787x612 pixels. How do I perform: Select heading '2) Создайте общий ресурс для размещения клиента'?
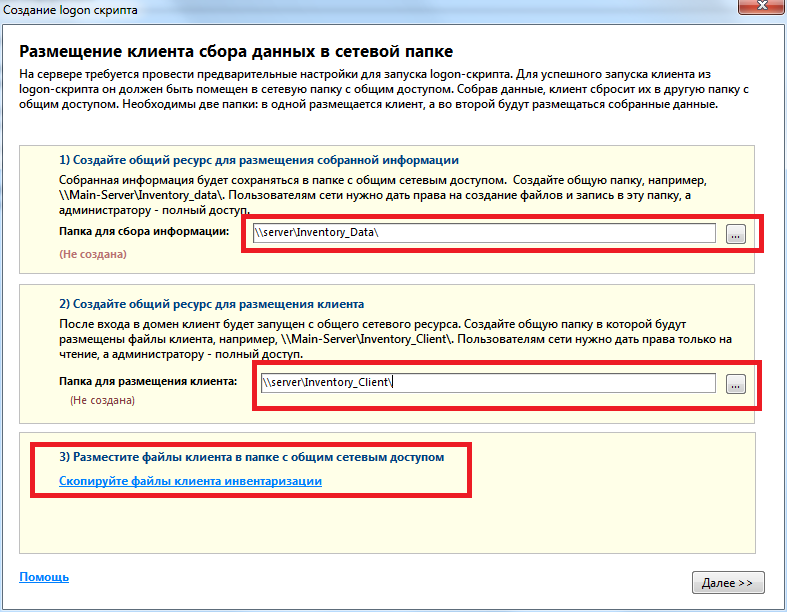(211, 304)
